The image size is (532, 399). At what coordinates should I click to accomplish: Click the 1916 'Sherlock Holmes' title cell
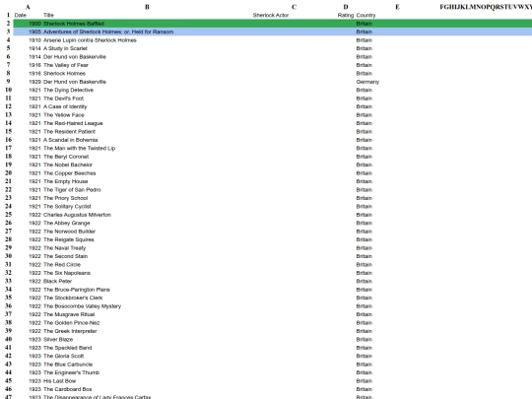pyautogui.click(x=64, y=73)
